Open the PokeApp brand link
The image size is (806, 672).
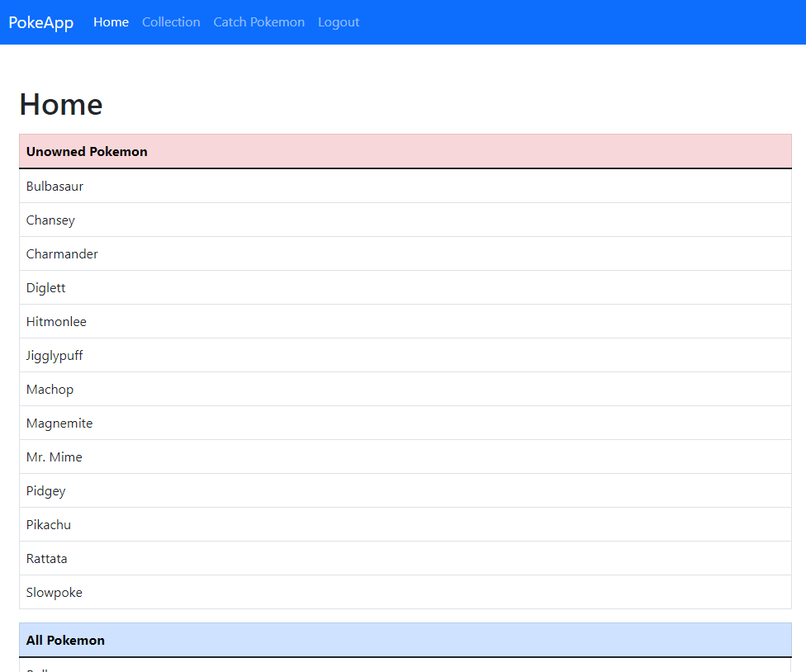point(41,22)
